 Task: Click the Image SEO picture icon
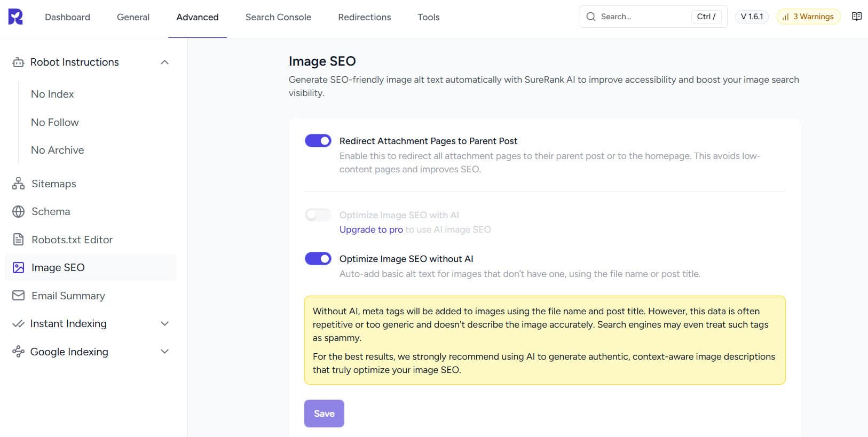(18, 268)
